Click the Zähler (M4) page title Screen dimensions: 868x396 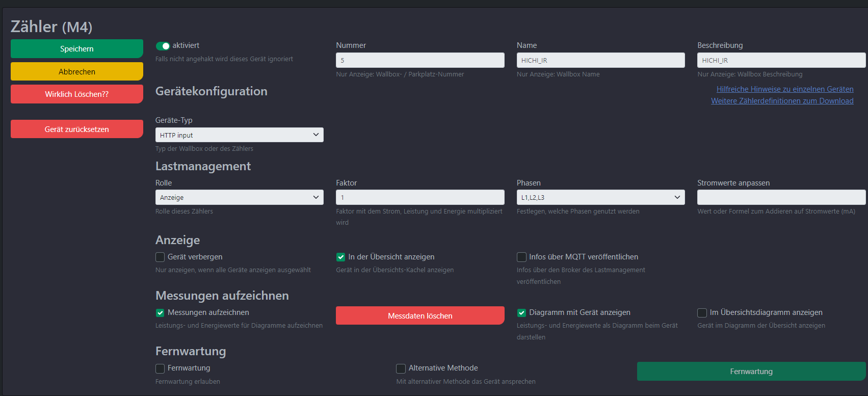pos(51,27)
